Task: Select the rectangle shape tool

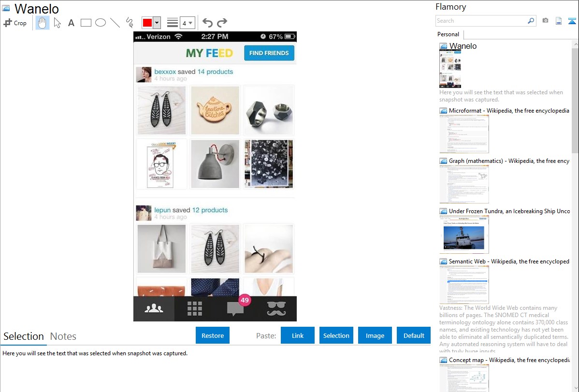Action: 86,23
